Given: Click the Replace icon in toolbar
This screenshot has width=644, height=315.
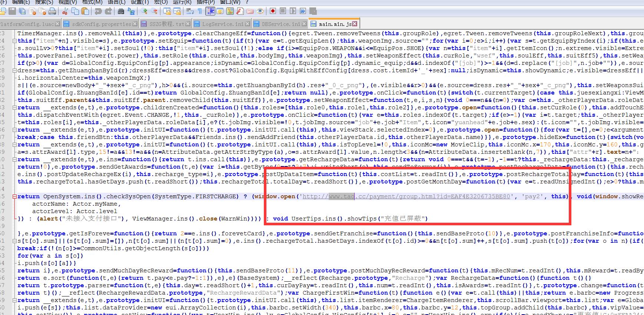Looking at the screenshot, I should pos(131,11).
